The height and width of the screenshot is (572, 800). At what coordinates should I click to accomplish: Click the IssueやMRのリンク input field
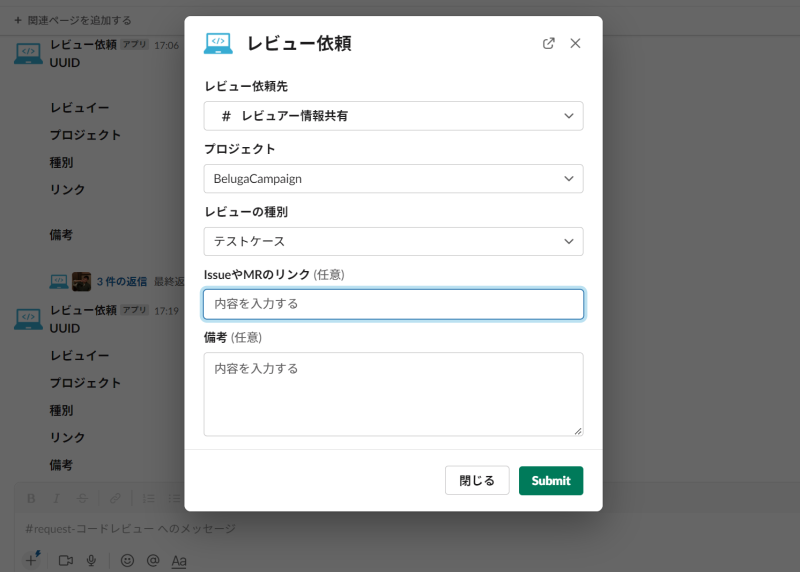(x=393, y=304)
